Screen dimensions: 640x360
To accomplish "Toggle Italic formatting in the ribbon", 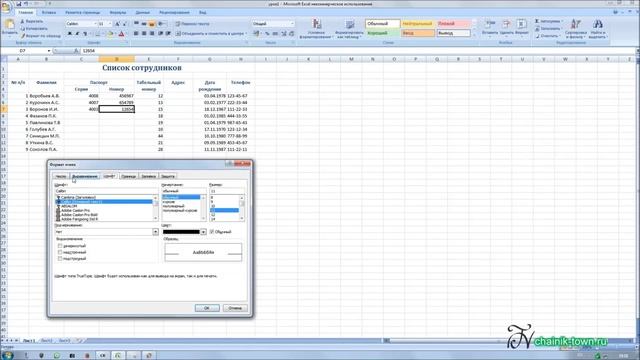I will (x=77, y=33).
